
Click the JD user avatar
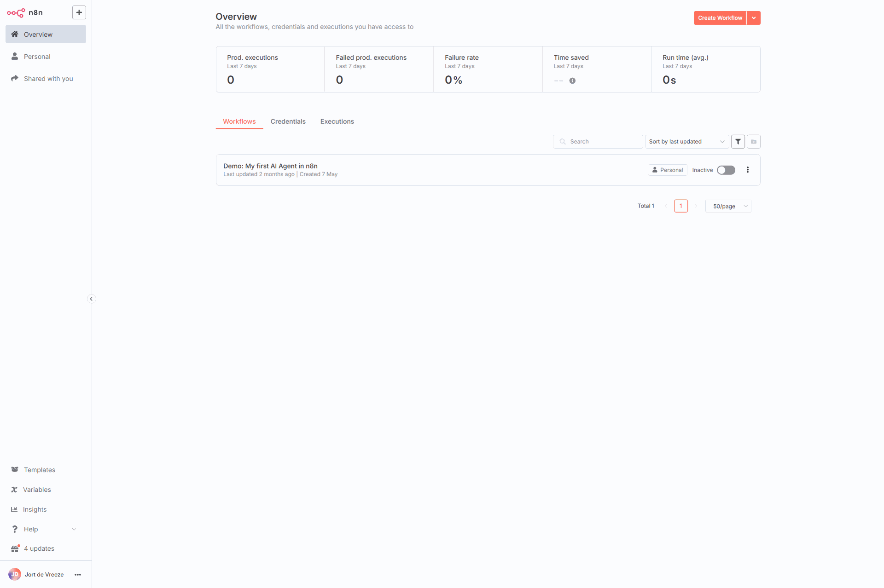coord(15,574)
